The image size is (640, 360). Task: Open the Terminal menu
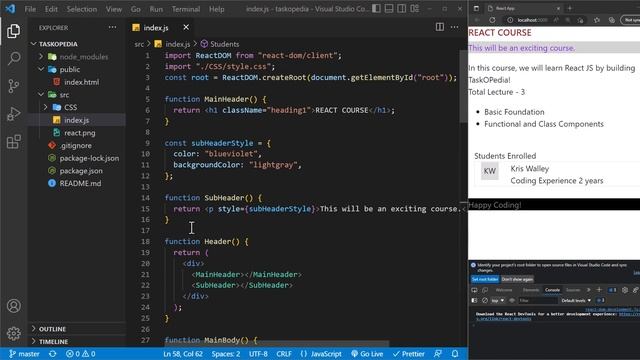click(186, 9)
